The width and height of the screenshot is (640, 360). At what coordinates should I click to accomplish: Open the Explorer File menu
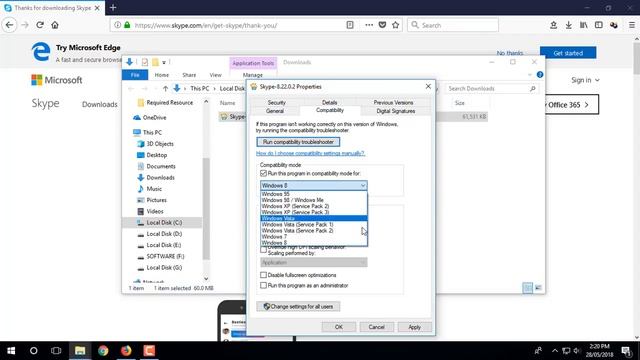pos(135,75)
